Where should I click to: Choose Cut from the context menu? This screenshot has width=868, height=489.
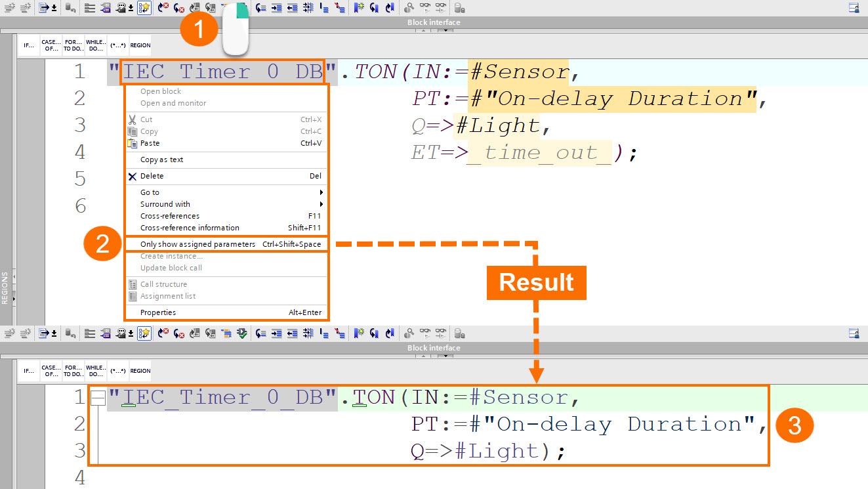click(x=226, y=119)
